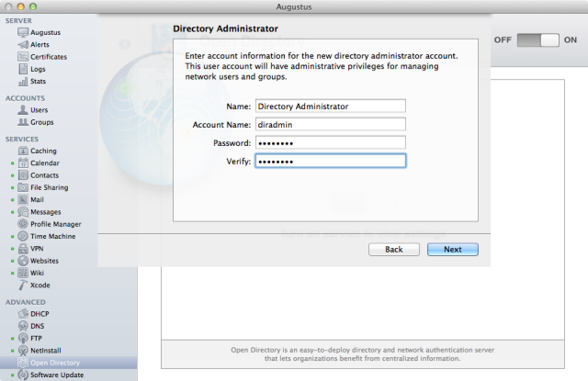This screenshot has width=588, height=381.
Task: Click the SERVICES section header
Action: (22, 139)
